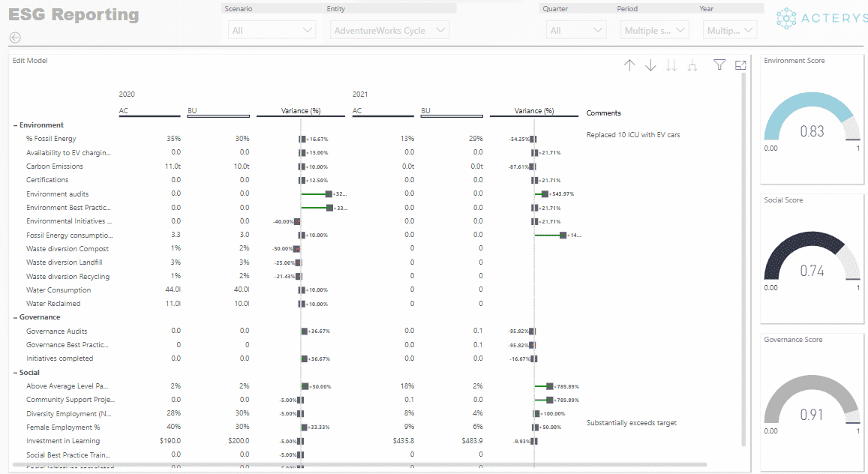Collapse the Environment group
Image resolution: width=868 pixels, height=474 pixels.
pos(16,125)
